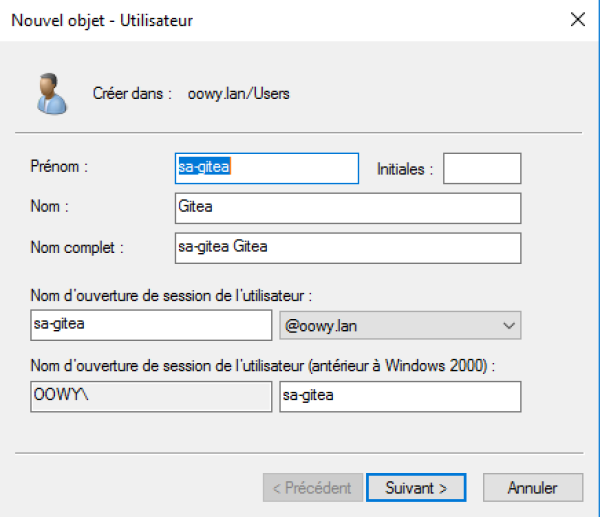Edit the Nom complet field
The height and width of the screenshot is (517, 600).
point(347,248)
